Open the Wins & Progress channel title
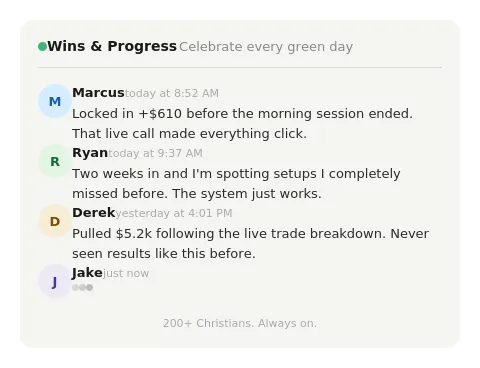Image resolution: width=480 pixels, height=368 pixels. (112, 46)
